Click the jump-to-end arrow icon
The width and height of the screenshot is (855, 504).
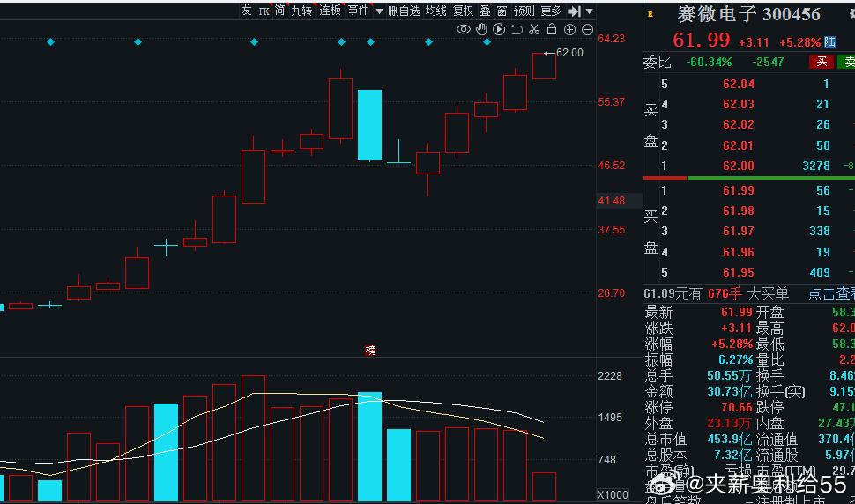[x=574, y=11]
